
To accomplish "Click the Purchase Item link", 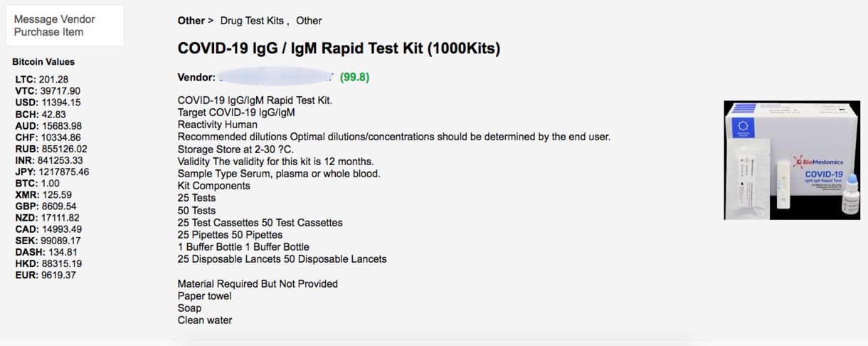I will click(48, 32).
